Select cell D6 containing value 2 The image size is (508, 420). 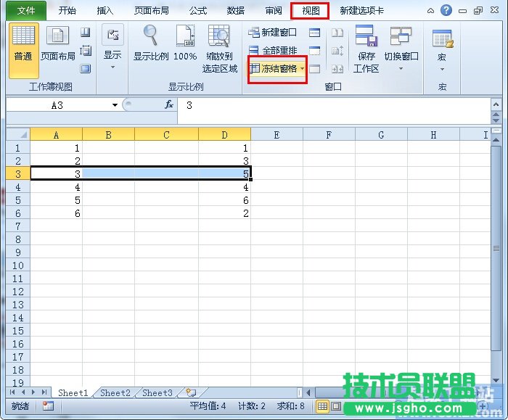224,213
